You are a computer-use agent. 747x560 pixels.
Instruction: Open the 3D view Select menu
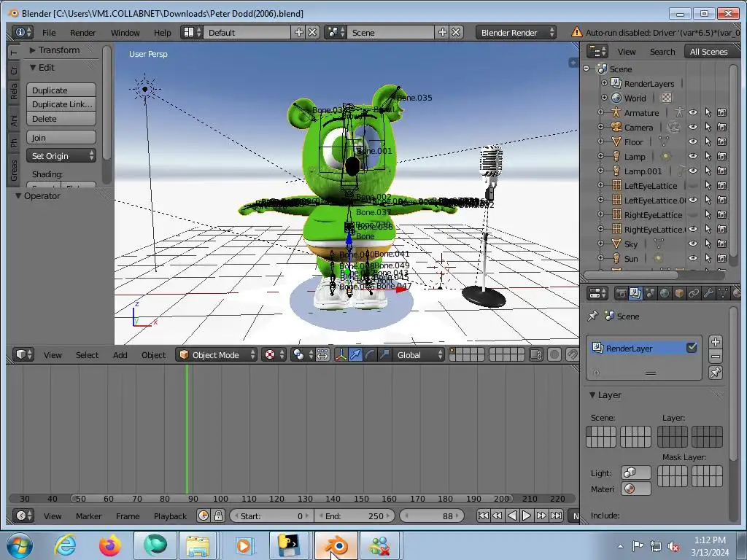pos(87,355)
